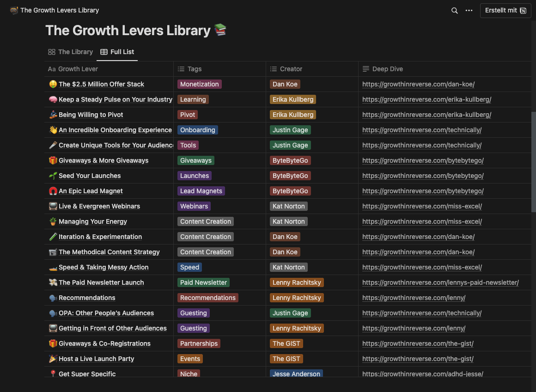
Task: Click ByteByteGo in the Launches row
Action: click(x=290, y=176)
